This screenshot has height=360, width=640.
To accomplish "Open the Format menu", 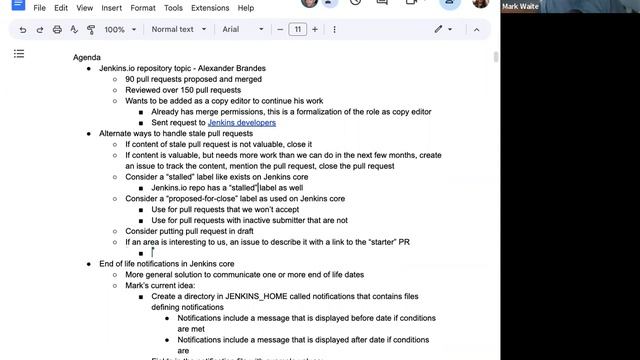I will click(143, 8).
